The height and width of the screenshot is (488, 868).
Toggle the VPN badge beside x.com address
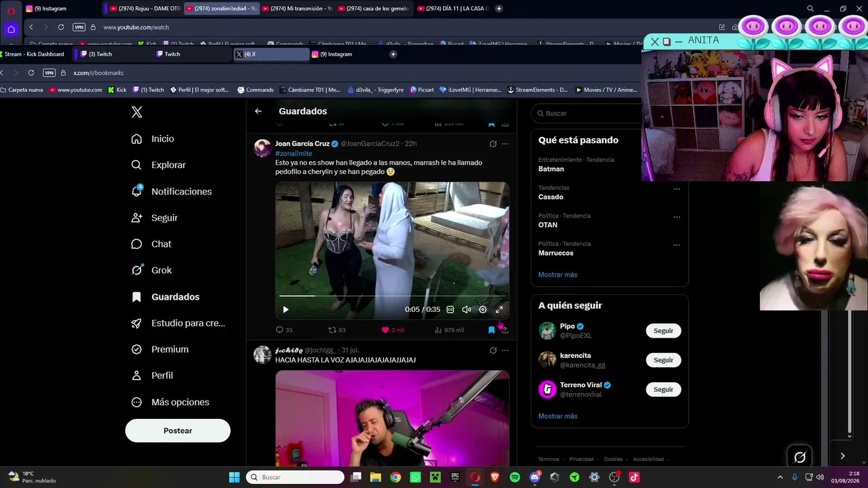coord(49,73)
